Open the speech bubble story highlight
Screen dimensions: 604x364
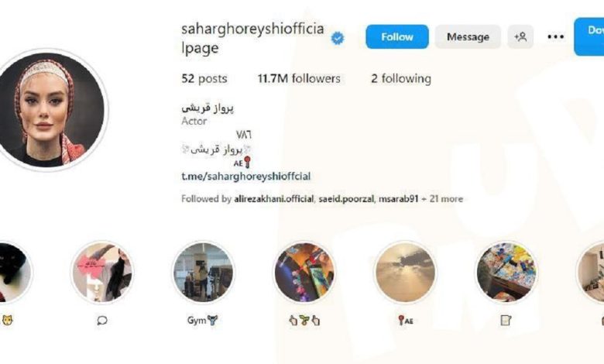coord(102,273)
